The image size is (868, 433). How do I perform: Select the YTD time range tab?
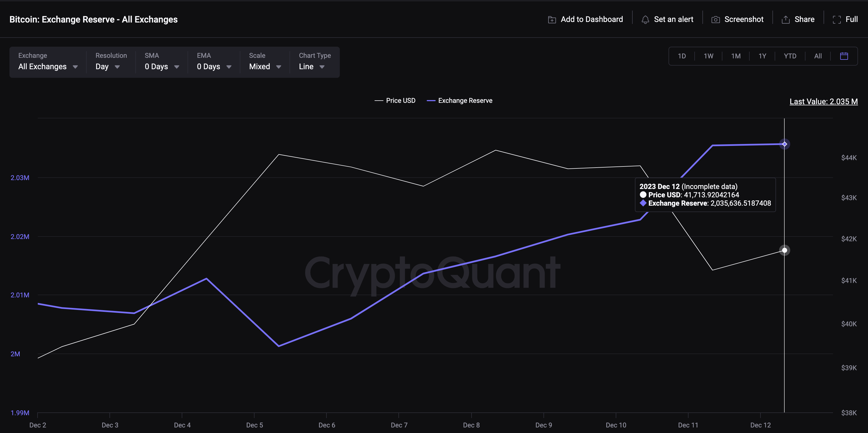pyautogui.click(x=790, y=56)
